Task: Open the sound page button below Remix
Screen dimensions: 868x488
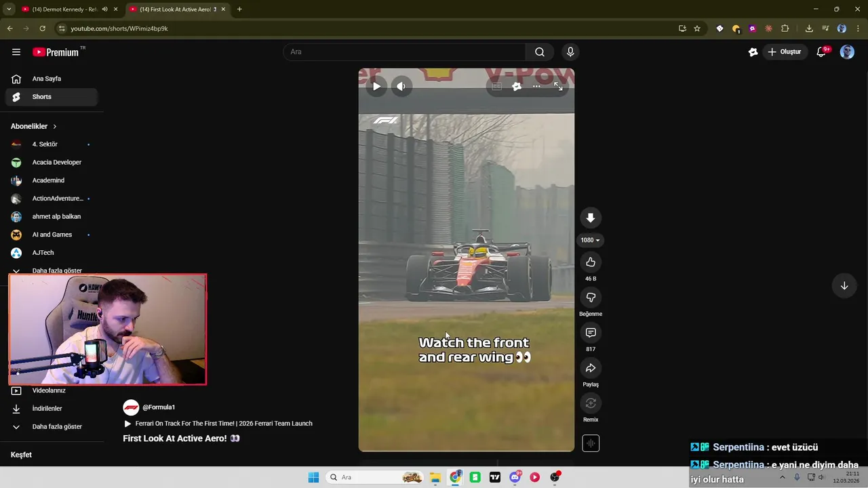Action: pos(591,443)
